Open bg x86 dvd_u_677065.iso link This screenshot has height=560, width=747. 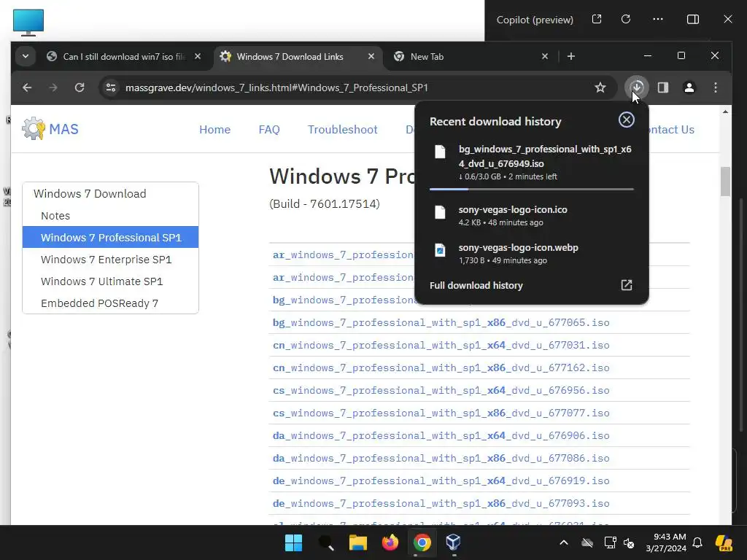point(441,322)
